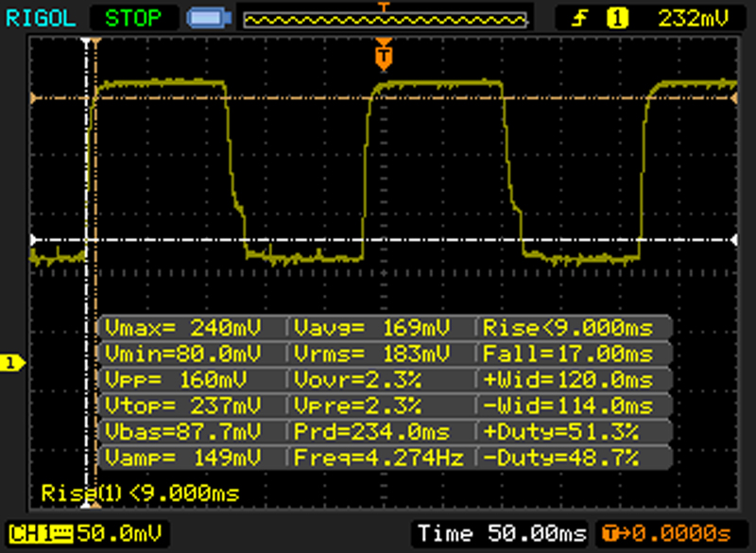
Task: Click the CH1 coupling badge
Action: point(41,534)
